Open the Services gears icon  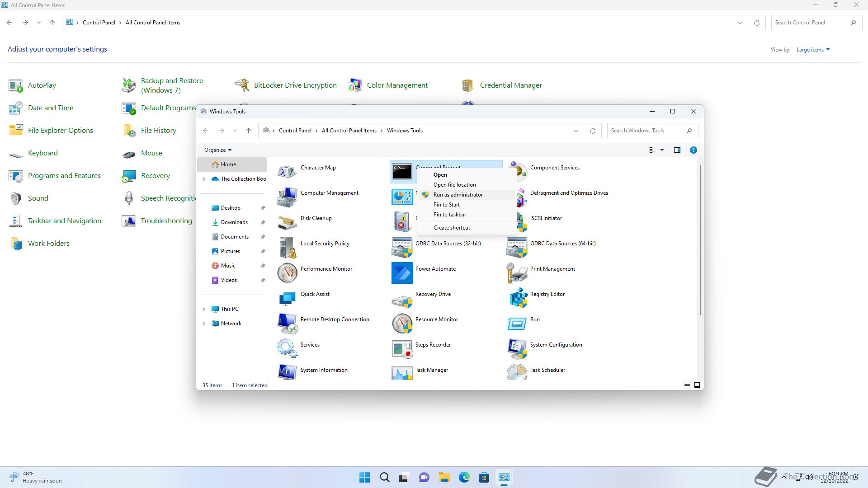[287, 348]
